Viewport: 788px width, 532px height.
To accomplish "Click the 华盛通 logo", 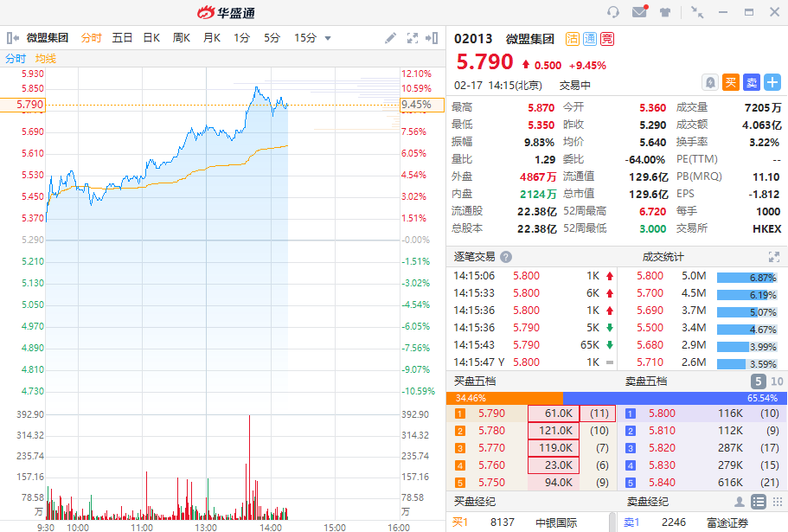I will pos(226,12).
